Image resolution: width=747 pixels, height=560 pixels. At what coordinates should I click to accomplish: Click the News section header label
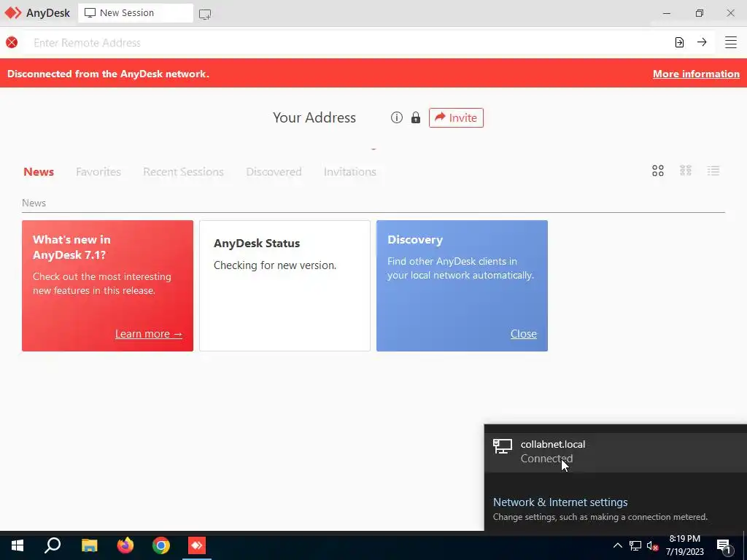34,203
